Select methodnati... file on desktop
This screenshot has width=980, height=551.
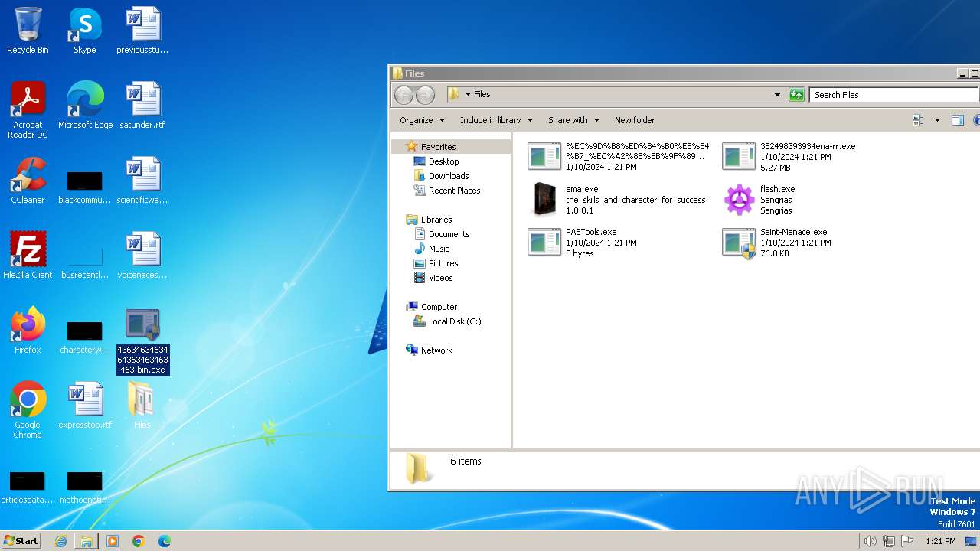point(85,487)
